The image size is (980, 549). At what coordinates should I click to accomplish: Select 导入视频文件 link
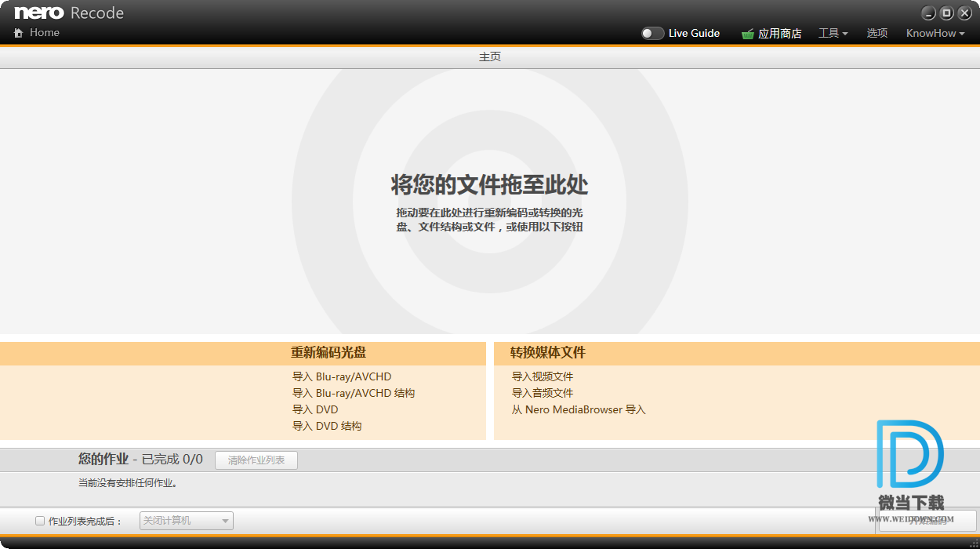543,376
